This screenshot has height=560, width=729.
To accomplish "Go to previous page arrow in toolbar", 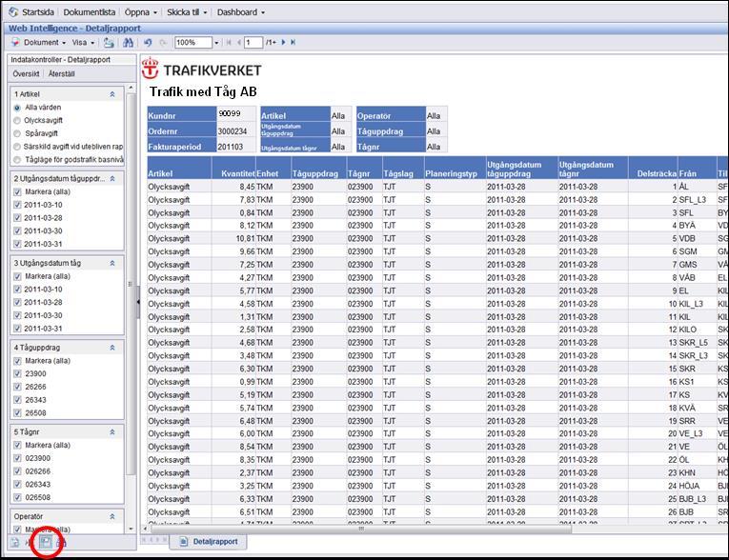I will click(239, 42).
